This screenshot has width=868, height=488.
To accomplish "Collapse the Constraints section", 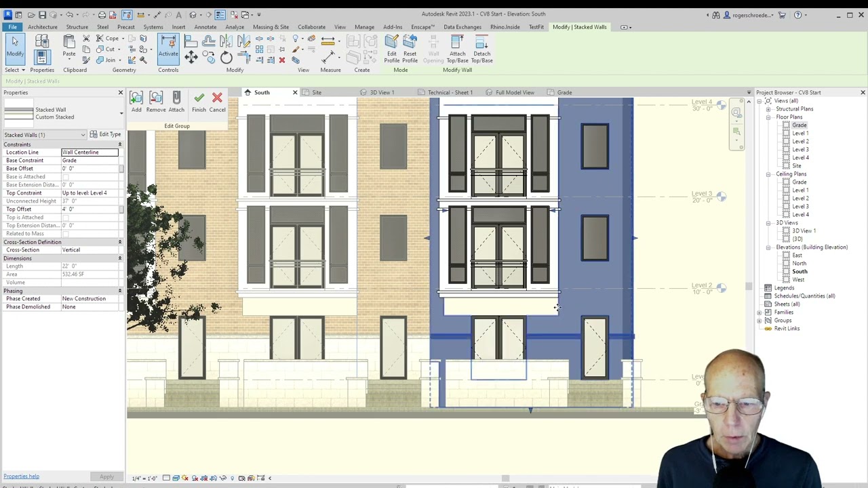I will point(120,144).
